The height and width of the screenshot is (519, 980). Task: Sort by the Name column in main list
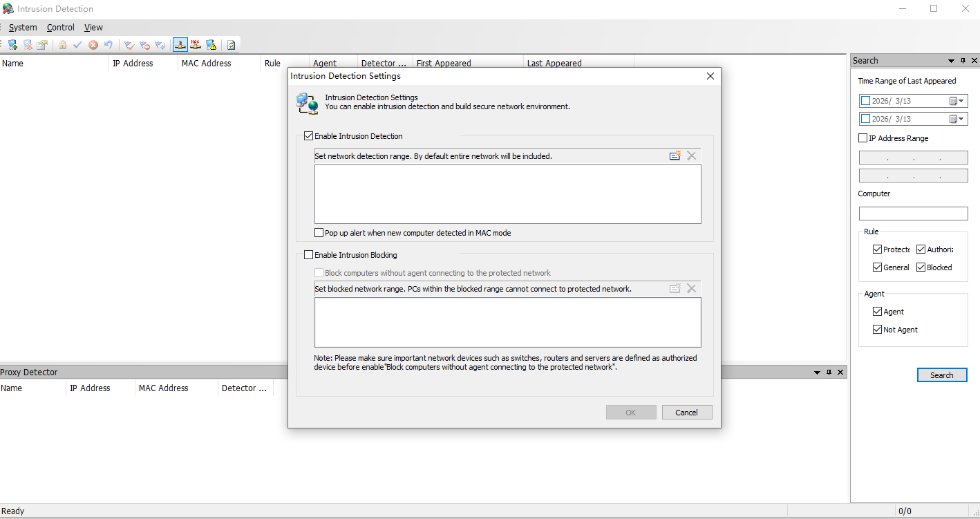(x=54, y=64)
